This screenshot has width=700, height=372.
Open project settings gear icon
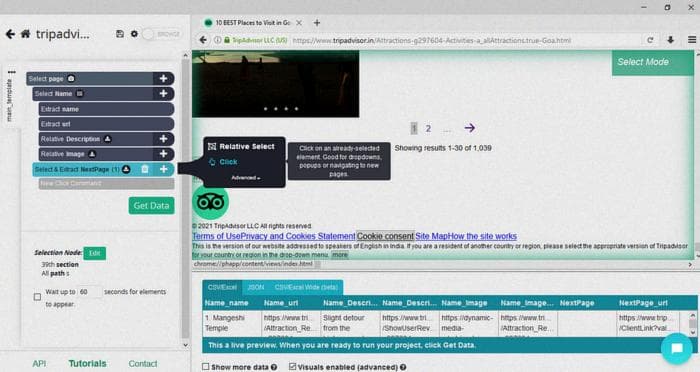click(x=134, y=33)
